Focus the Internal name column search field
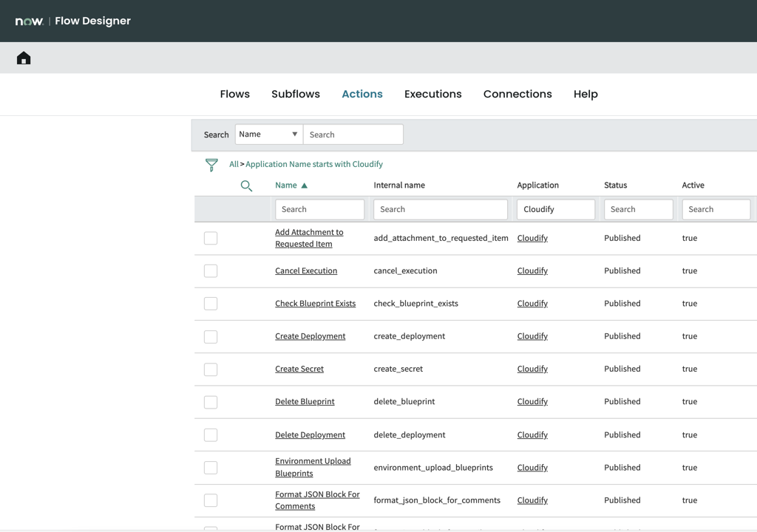 tap(441, 210)
